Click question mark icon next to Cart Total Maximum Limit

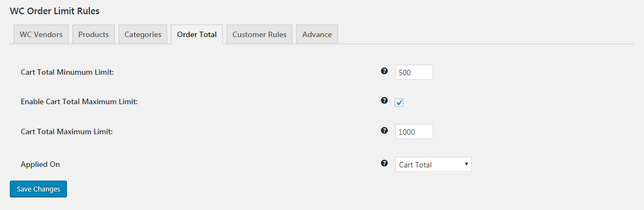pyautogui.click(x=384, y=130)
